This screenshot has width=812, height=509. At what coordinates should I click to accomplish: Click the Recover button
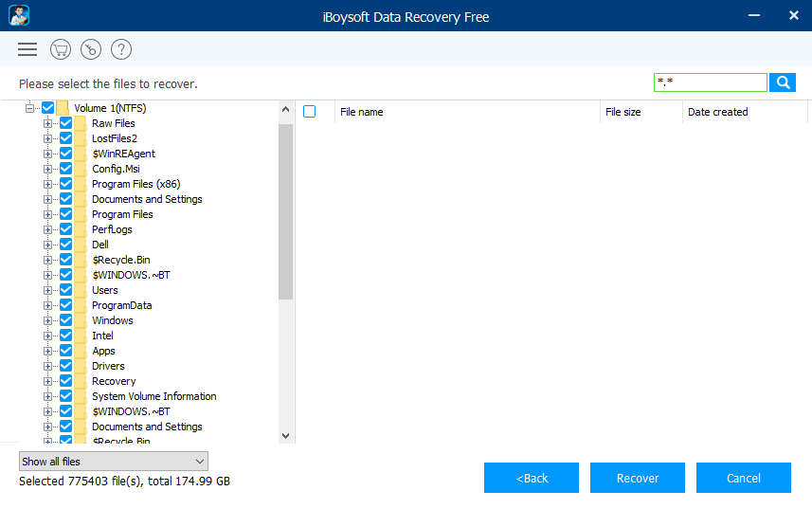point(638,478)
